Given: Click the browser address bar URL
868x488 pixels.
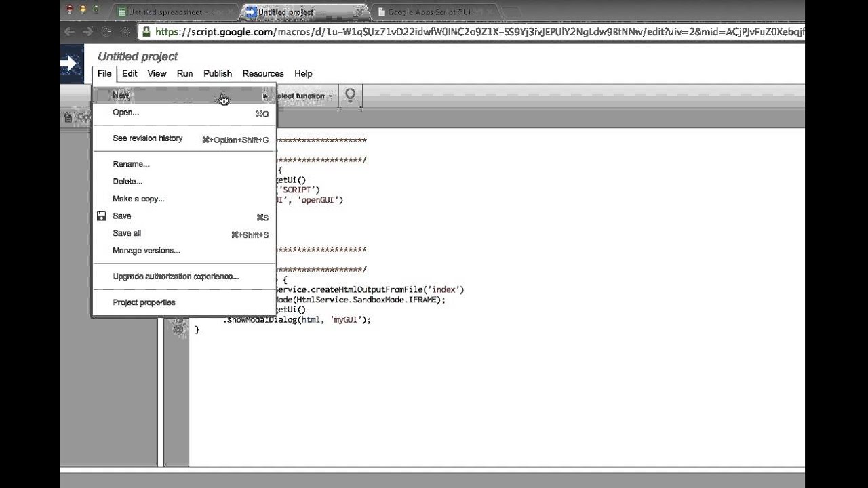Looking at the screenshot, I should coord(478,31).
